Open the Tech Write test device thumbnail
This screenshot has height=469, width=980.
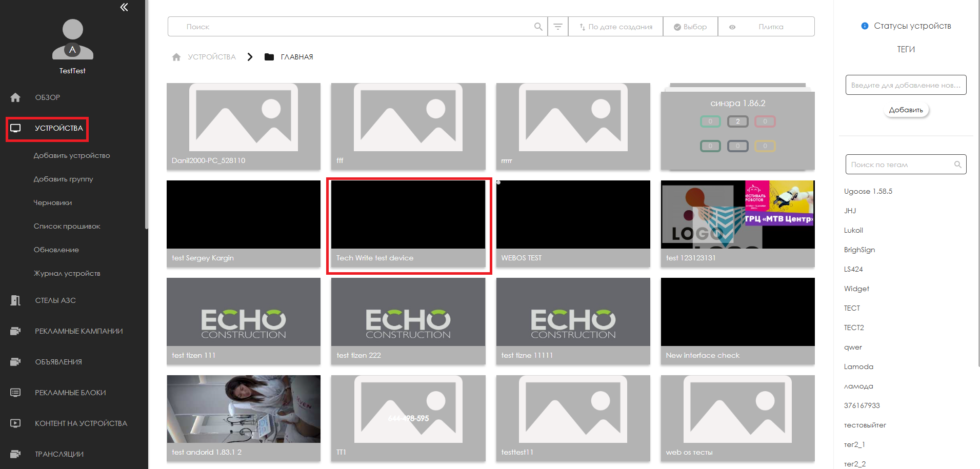click(408, 215)
